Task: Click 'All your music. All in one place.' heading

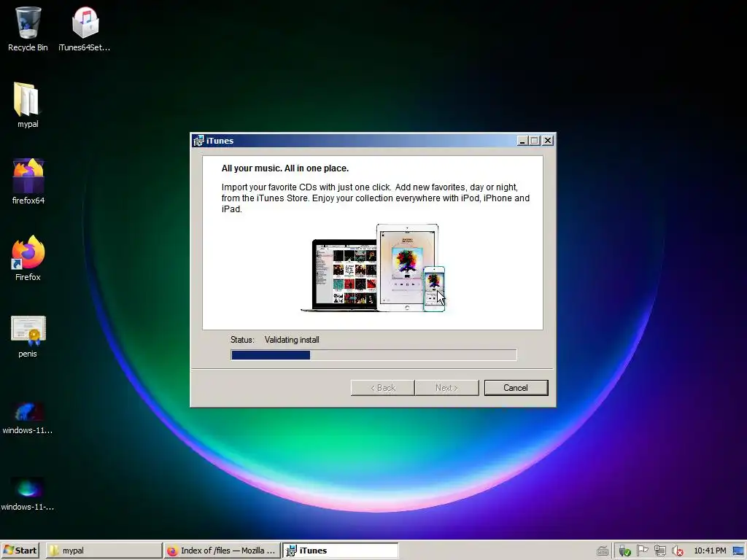Action: pyautogui.click(x=285, y=168)
